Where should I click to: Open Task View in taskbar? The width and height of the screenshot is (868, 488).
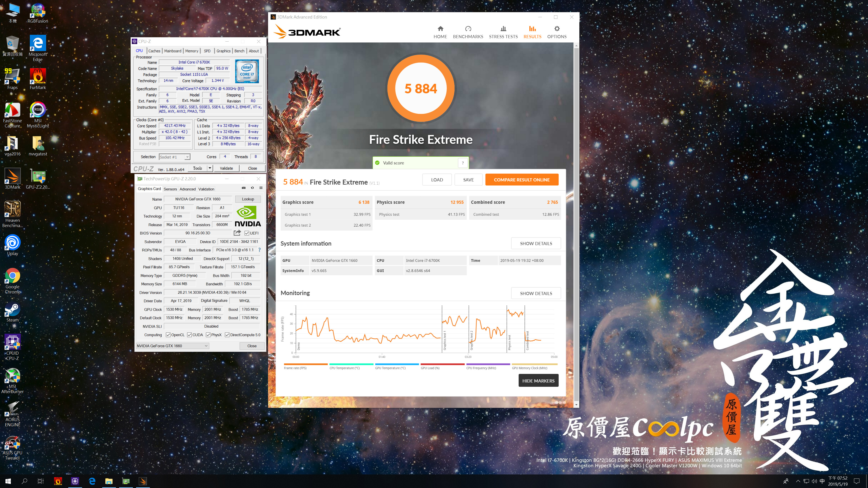[40, 481]
